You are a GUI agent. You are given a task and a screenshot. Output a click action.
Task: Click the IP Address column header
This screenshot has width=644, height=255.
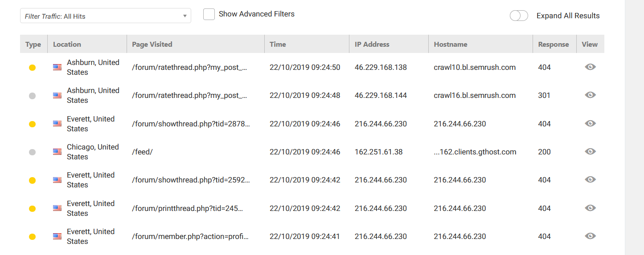click(x=372, y=45)
